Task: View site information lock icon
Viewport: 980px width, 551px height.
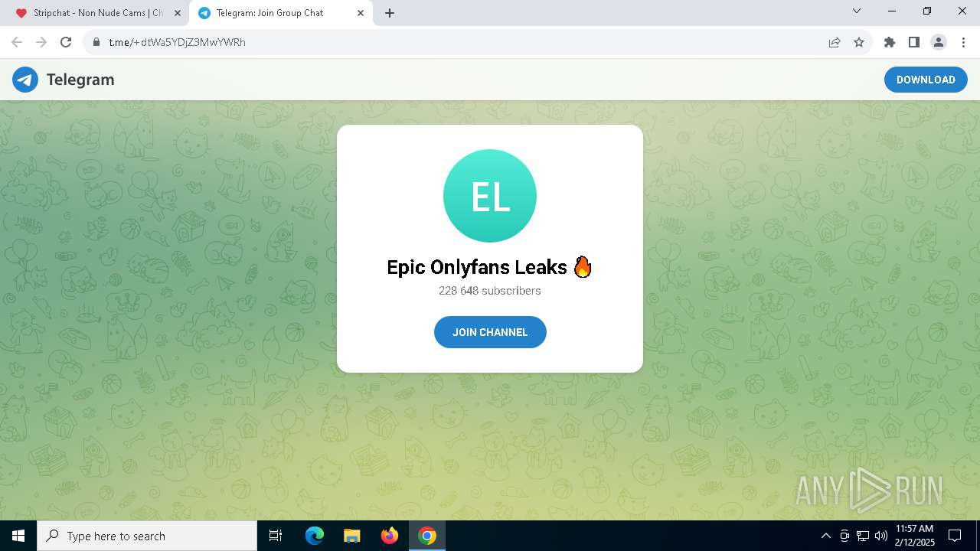Action: (96, 42)
